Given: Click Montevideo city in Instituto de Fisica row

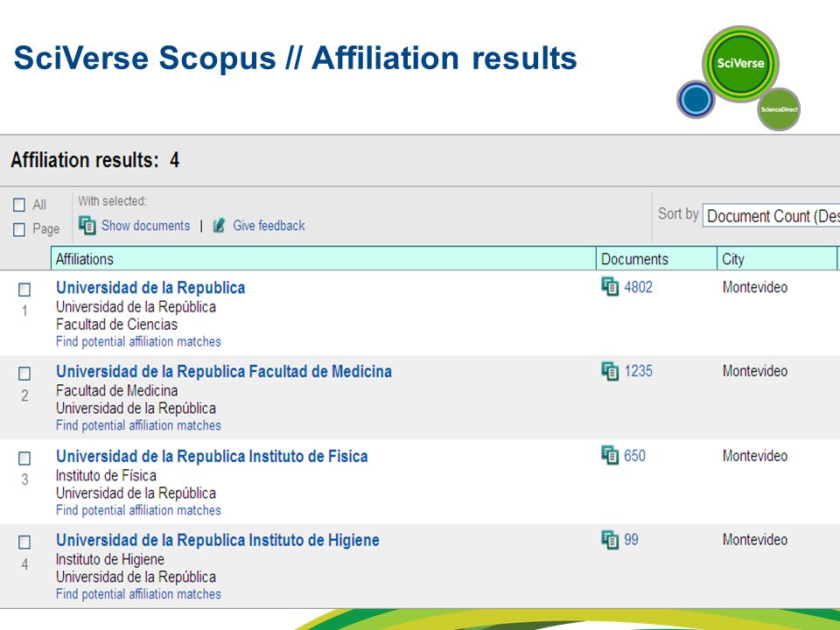Looking at the screenshot, I should click(x=755, y=456).
